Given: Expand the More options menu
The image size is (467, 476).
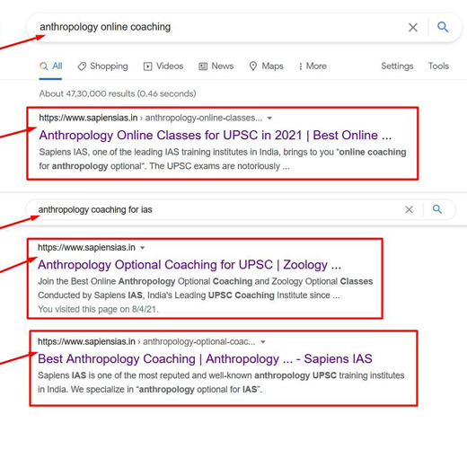Looking at the screenshot, I should point(313,66).
